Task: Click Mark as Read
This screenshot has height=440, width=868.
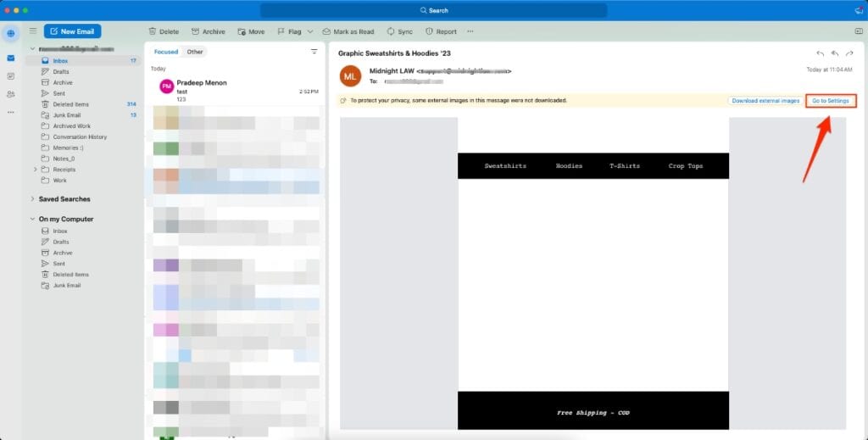Action: coord(348,31)
